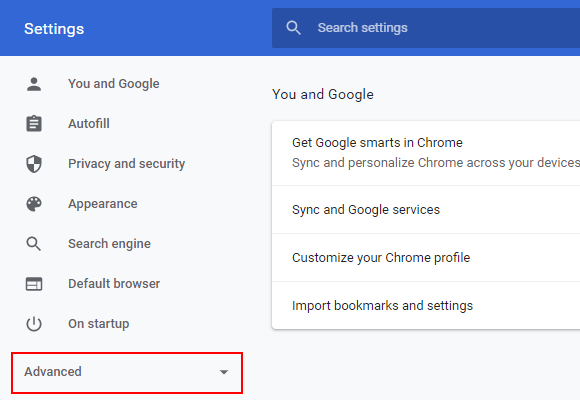Click the clipboard icon for Autofill
Image resolution: width=580 pixels, height=400 pixels.
34,124
